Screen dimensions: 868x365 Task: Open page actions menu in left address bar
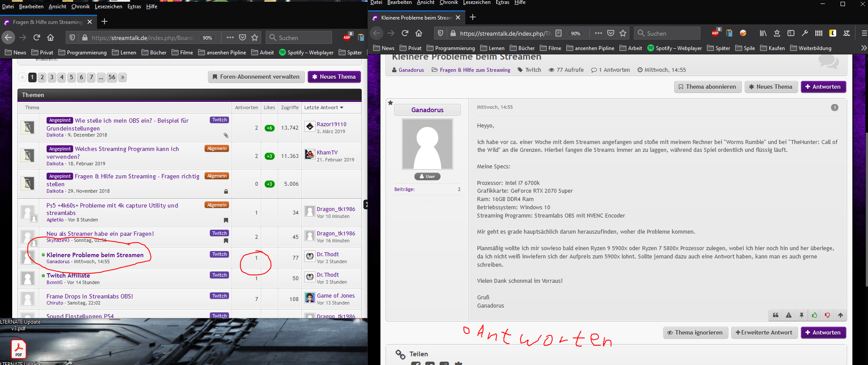click(230, 37)
